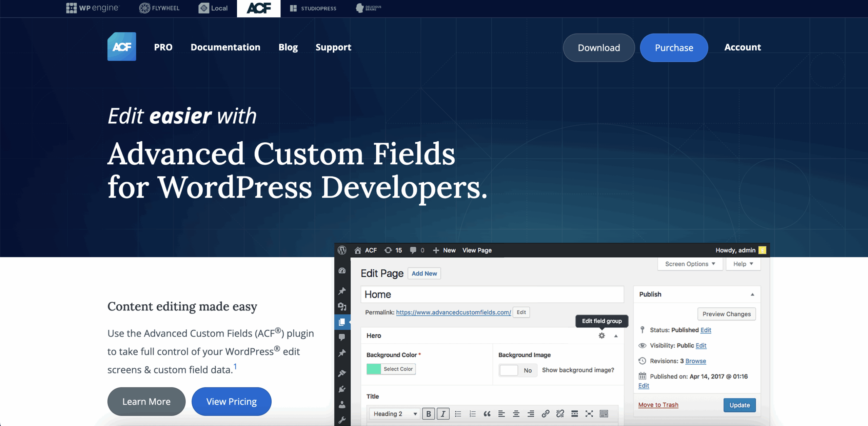Viewport: 868px width, 426px height.
Task: Align text left in editor
Action: point(501,413)
